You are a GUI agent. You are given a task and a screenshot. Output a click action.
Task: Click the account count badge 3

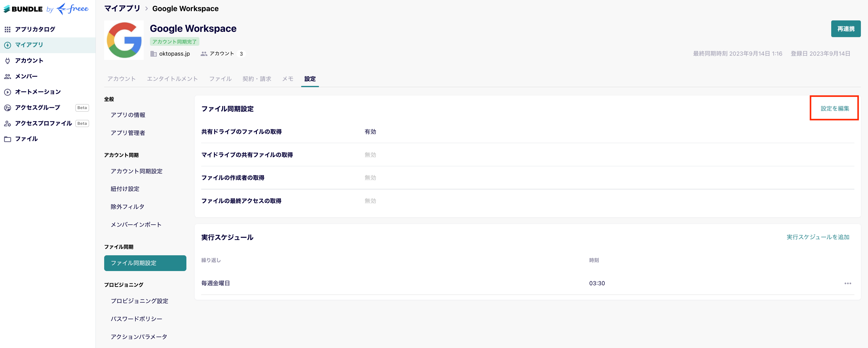[x=241, y=54]
